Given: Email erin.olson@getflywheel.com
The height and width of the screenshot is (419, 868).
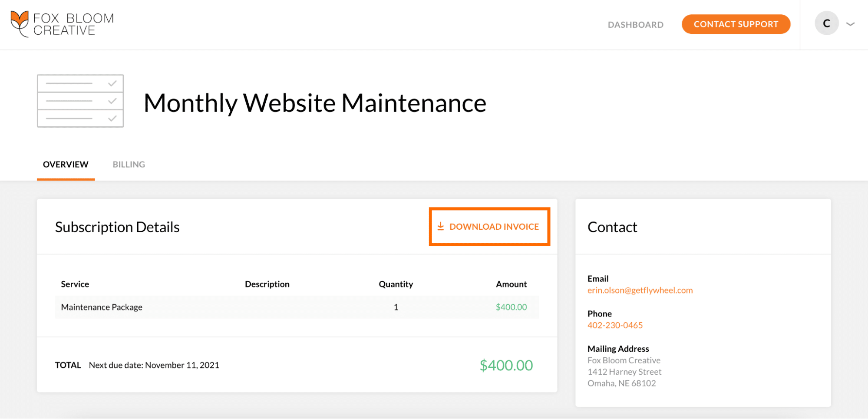Looking at the screenshot, I should [x=640, y=290].
